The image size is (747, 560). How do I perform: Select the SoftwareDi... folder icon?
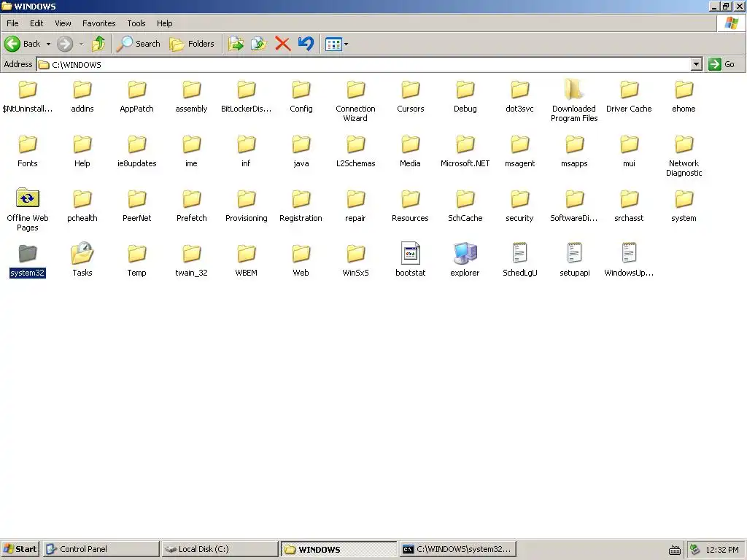(575, 198)
